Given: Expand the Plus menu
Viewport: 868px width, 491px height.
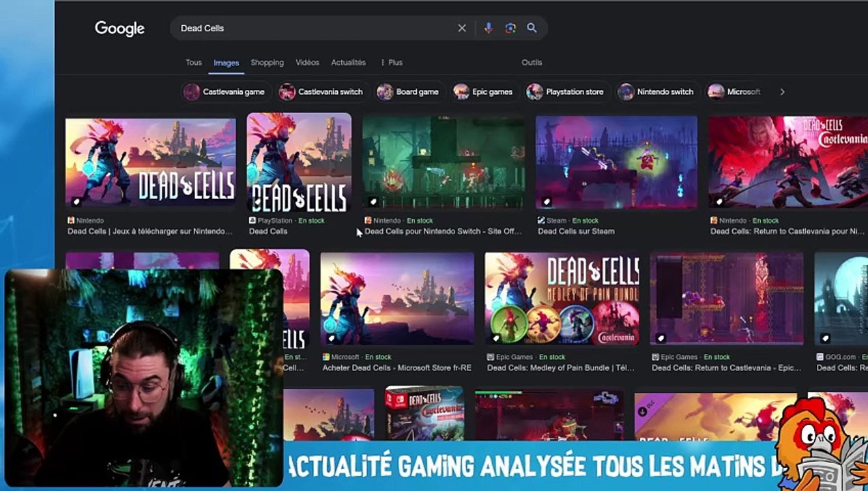Looking at the screenshot, I should click(392, 62).
